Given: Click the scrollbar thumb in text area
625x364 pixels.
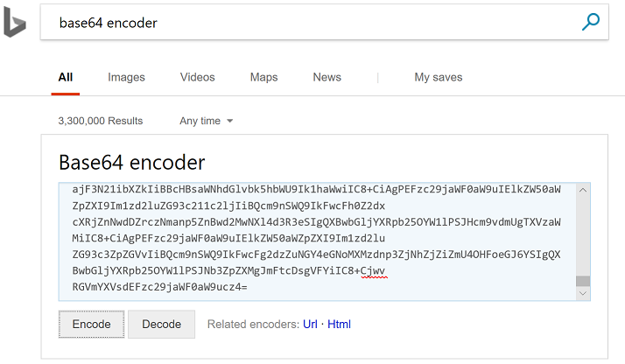Looking at the screenshot, I should [x=583, y=281].
